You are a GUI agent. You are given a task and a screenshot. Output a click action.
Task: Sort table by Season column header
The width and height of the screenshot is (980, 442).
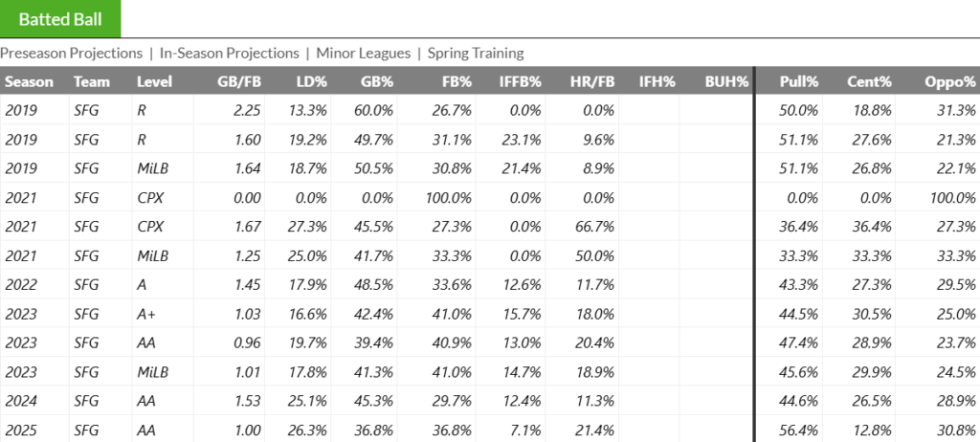[x=30, y=82]
